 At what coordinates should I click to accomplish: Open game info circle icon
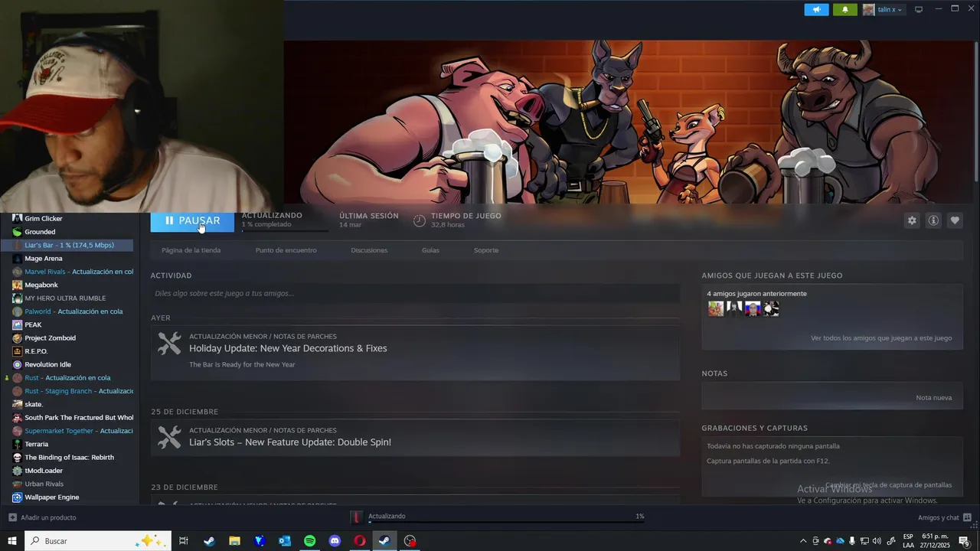[933, 220]
